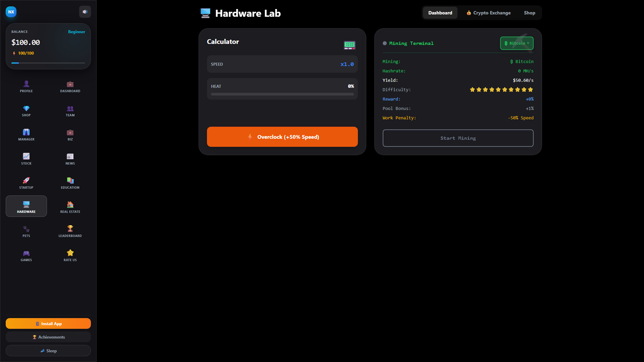Open the Stock market section

click(26, 158)
